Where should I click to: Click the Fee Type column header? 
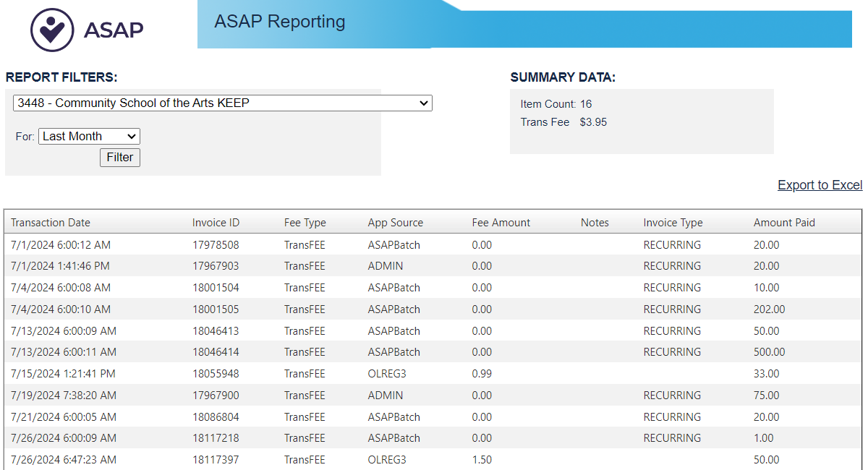click(x=305, y=223)
